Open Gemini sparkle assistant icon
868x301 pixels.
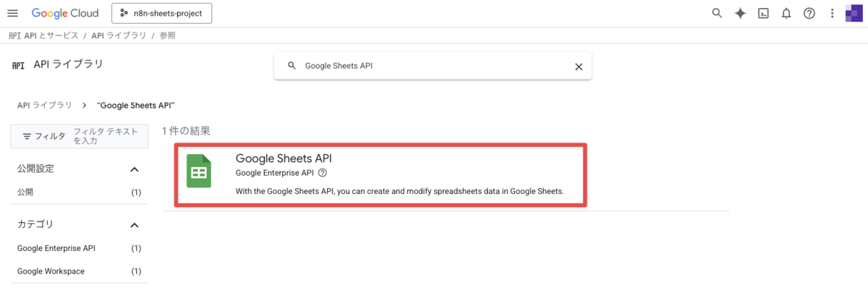[740, 13]
